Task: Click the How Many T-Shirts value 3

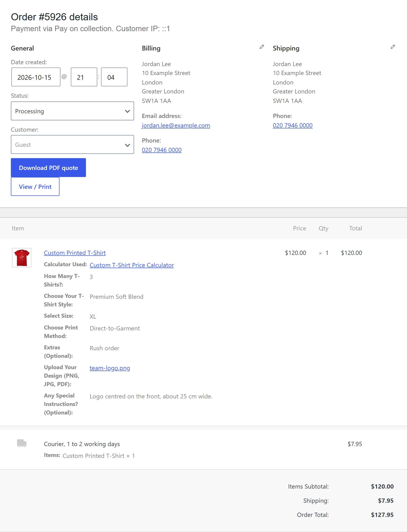Action: click(91, 277)
